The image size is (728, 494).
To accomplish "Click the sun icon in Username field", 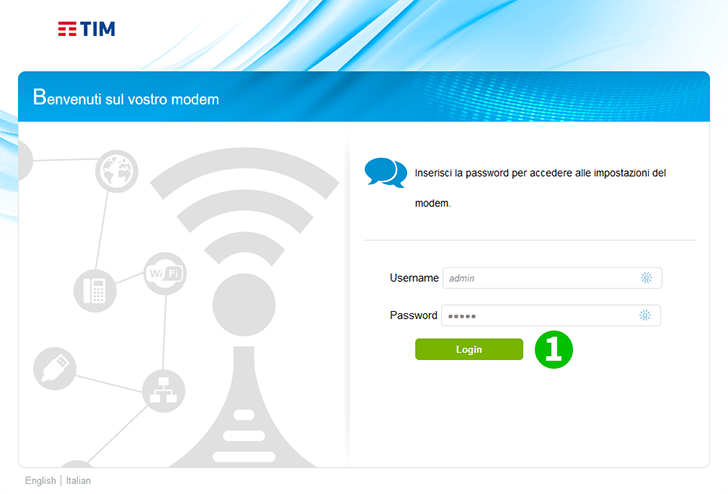I will coord(646,278).
